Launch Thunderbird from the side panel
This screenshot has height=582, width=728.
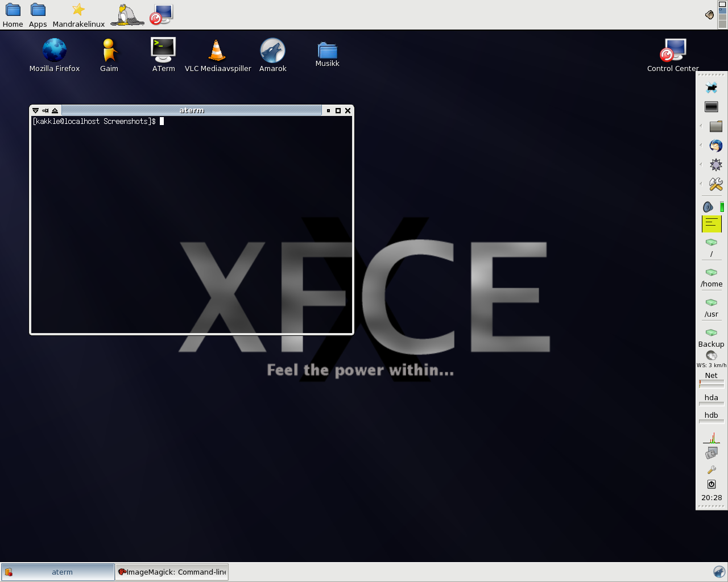(716, 145)
